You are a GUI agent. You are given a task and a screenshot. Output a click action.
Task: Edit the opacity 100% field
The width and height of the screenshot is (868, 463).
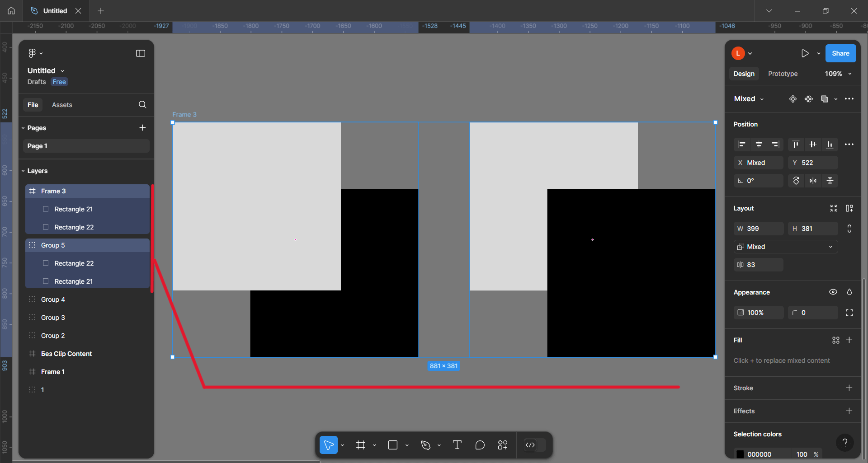pyautogui.click(x=758, y=313)
